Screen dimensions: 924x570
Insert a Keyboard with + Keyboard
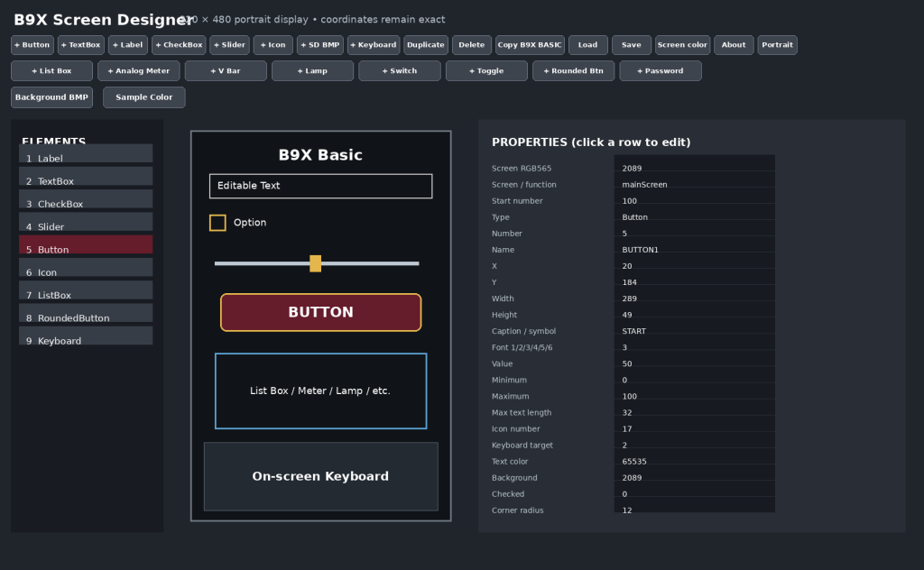374,45
